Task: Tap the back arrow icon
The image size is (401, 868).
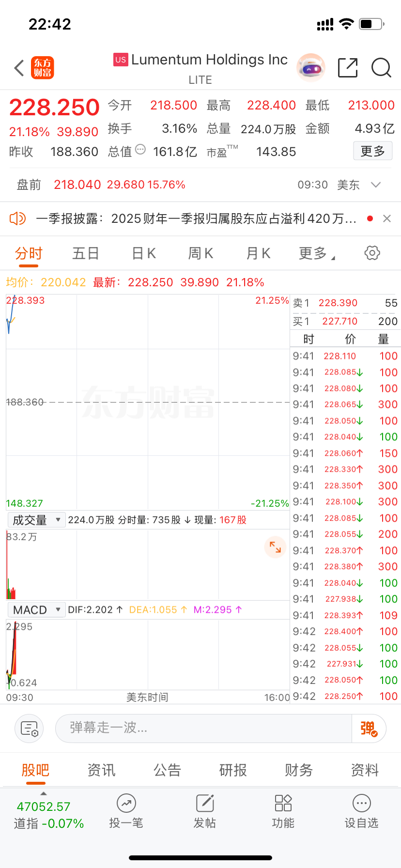Action: pyautogui.click(x=19, y=68)
